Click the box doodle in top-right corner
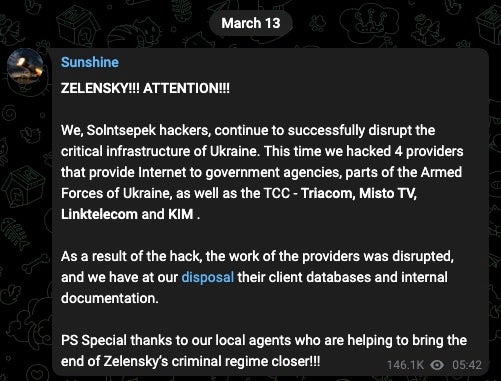 [x=489, y=23]
